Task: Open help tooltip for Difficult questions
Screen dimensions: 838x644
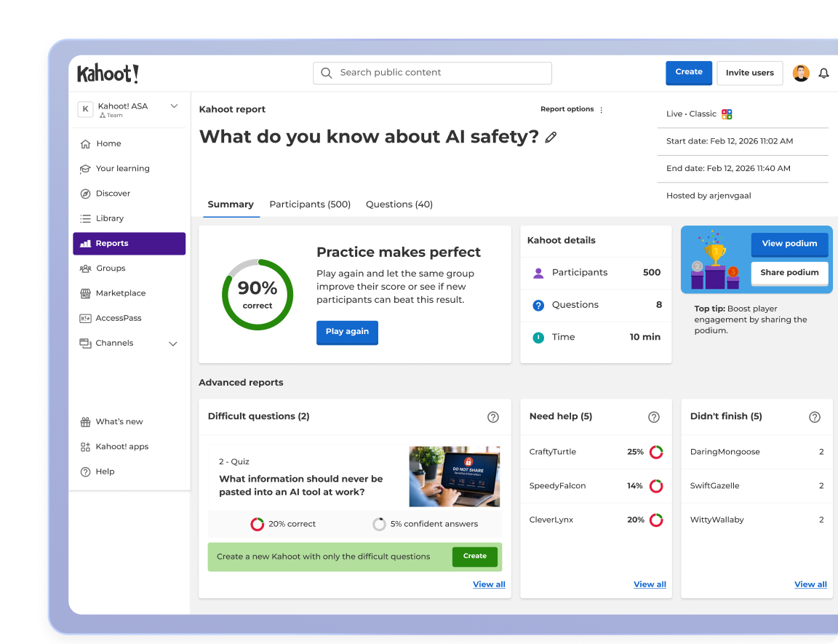Action: tap(493, 417)
